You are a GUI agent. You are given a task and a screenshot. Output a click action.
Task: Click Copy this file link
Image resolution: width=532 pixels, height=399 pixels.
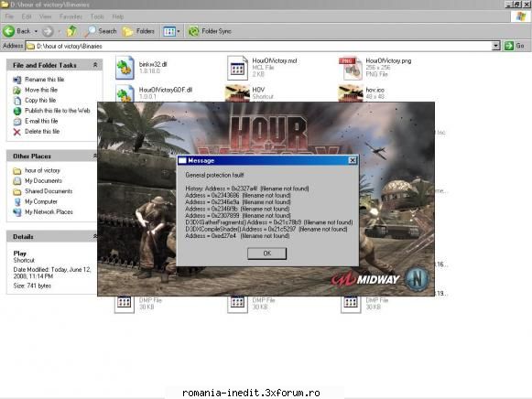pos(40,101)
